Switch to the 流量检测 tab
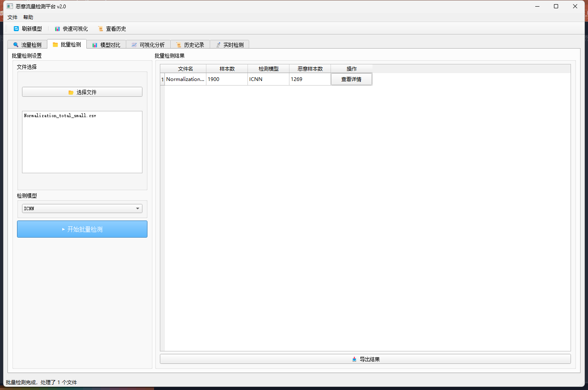Viewport: 588px width, 390px height. 27,45
